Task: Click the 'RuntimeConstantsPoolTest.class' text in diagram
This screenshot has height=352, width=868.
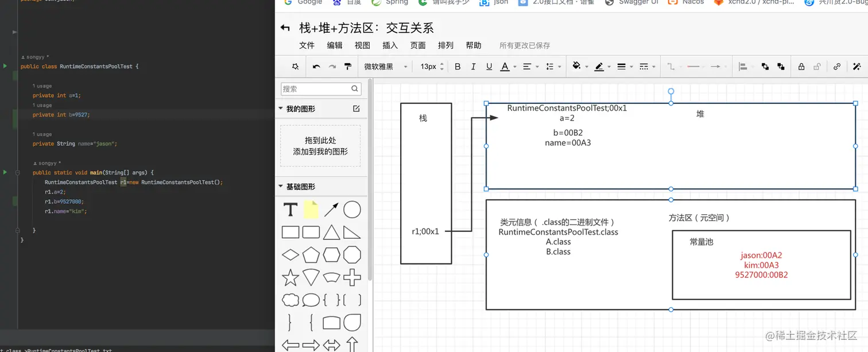Action: click(x=559, y=233)
